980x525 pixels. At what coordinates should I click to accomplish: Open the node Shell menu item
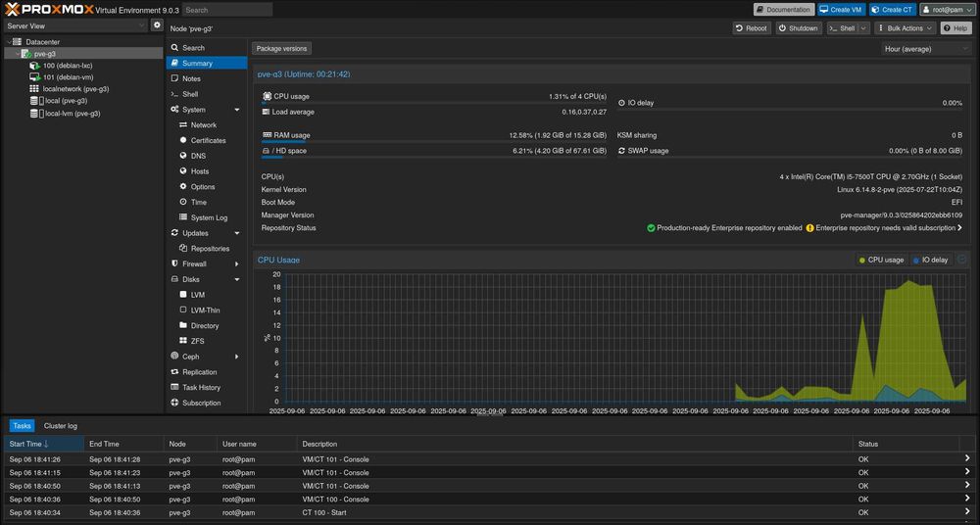(206, 94)
